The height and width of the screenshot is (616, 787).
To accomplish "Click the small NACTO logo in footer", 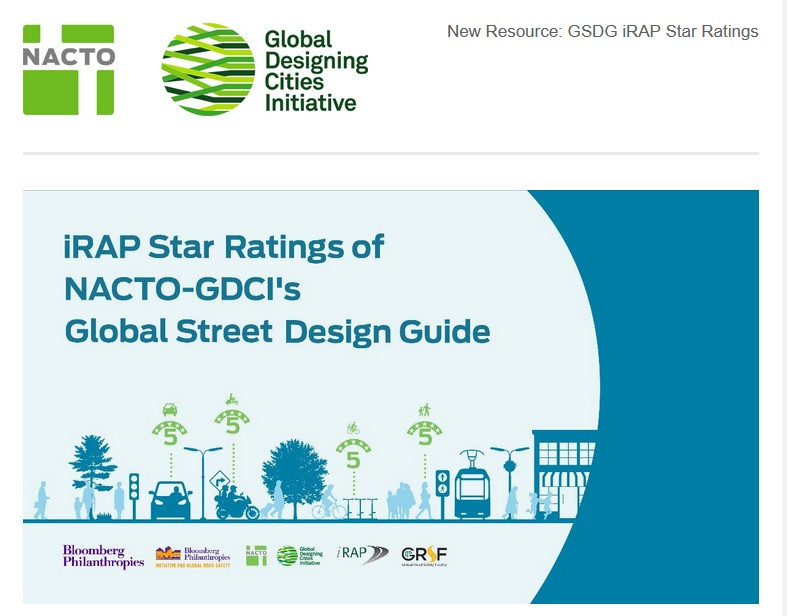I will (256, 556).
